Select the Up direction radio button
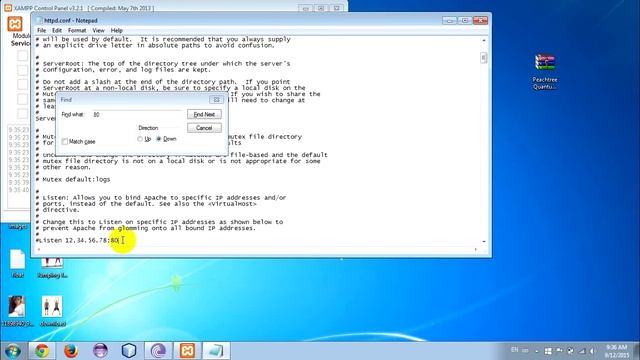 pos(140,139)
